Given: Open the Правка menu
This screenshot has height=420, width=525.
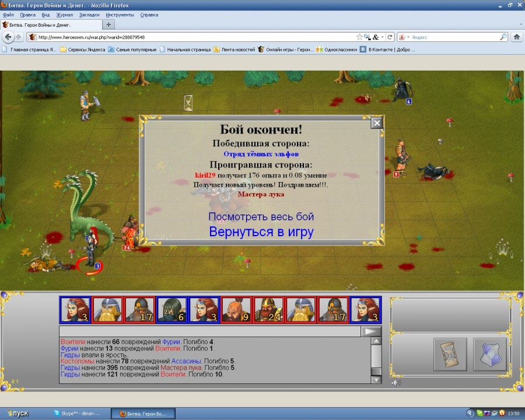Looking at the screenshot, I should [x=28, y=15].
